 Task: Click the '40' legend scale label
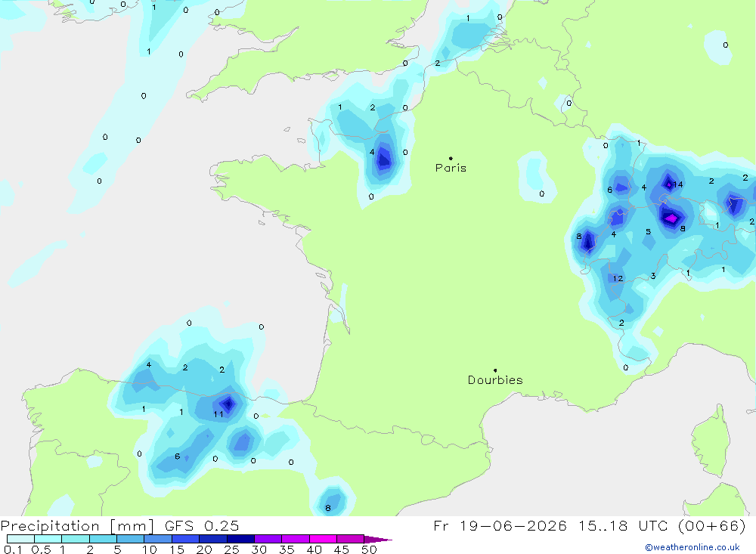(314, 549)
